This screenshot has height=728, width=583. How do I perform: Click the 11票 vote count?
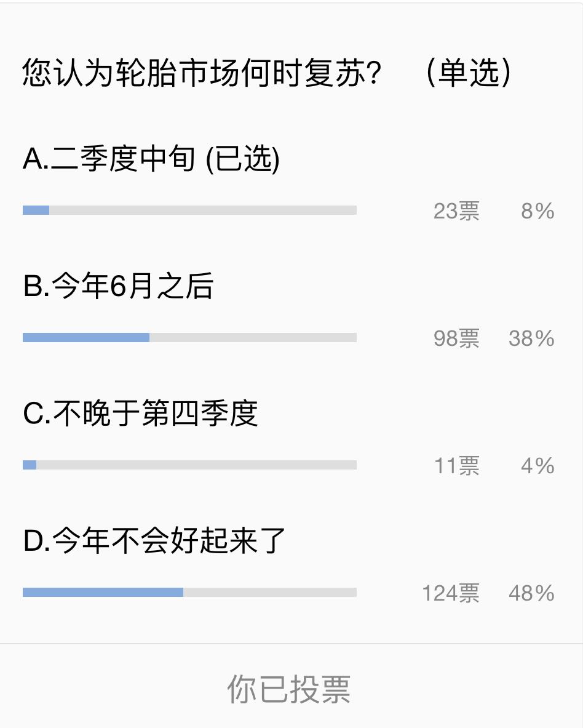(x=457, y=466)
